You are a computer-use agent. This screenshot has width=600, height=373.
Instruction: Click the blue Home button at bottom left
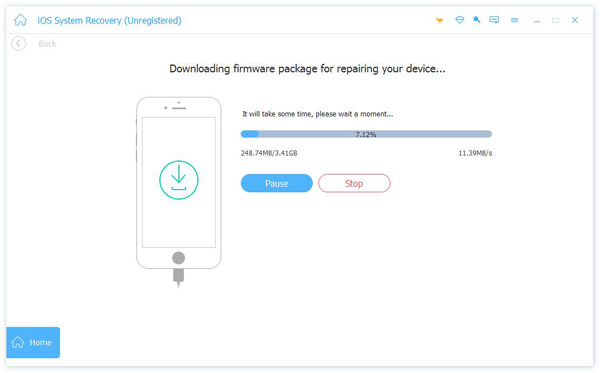33,342
